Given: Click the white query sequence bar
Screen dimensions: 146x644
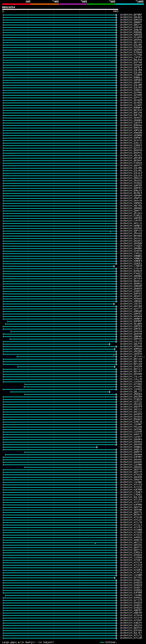Looking at the screenshot, I should click(60, 9).
